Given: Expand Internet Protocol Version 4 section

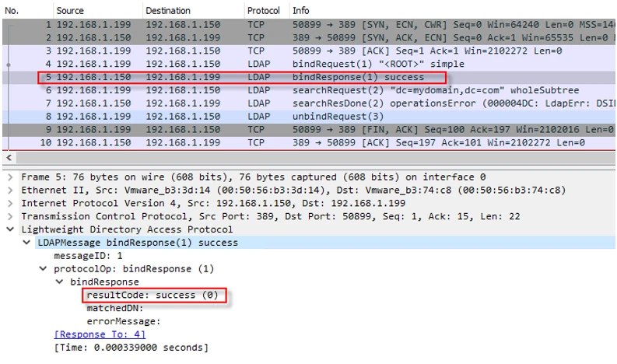Looking at the screenshot, I should (x=9, y=204).
